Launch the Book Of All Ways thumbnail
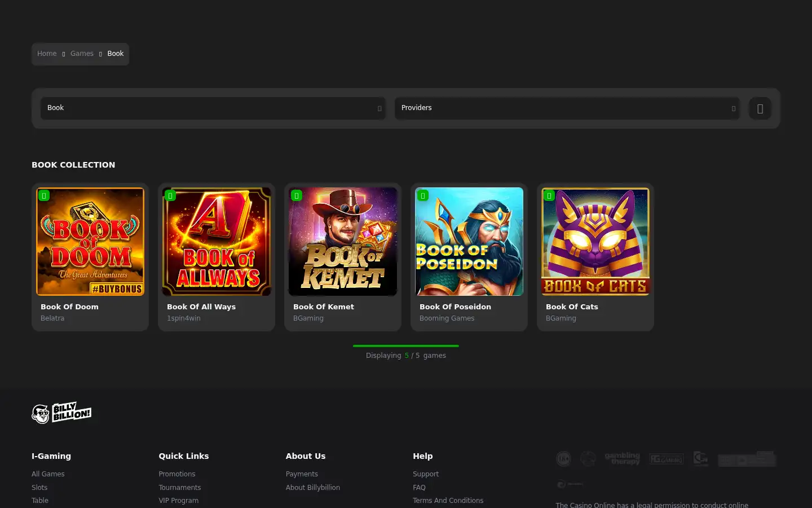The height and width of the screenshot is (508, 812). pos(217,242)
